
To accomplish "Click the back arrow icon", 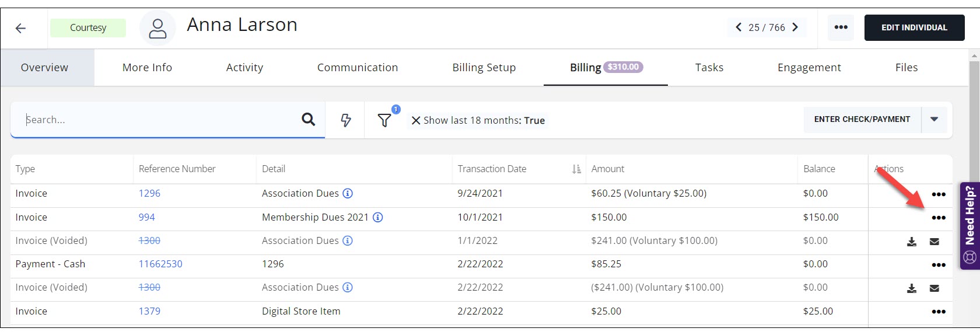I will coord(21,28).
